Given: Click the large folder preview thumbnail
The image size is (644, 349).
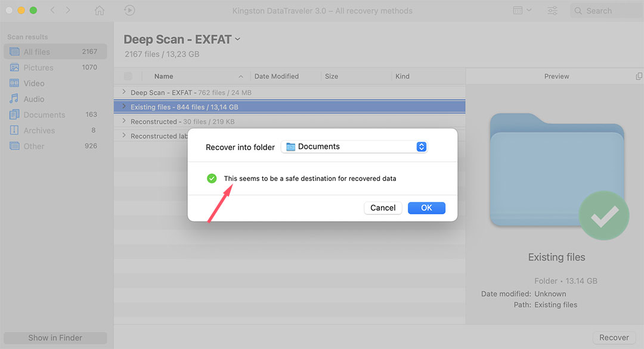Looking at the screenshot, I should coord(556,172).
